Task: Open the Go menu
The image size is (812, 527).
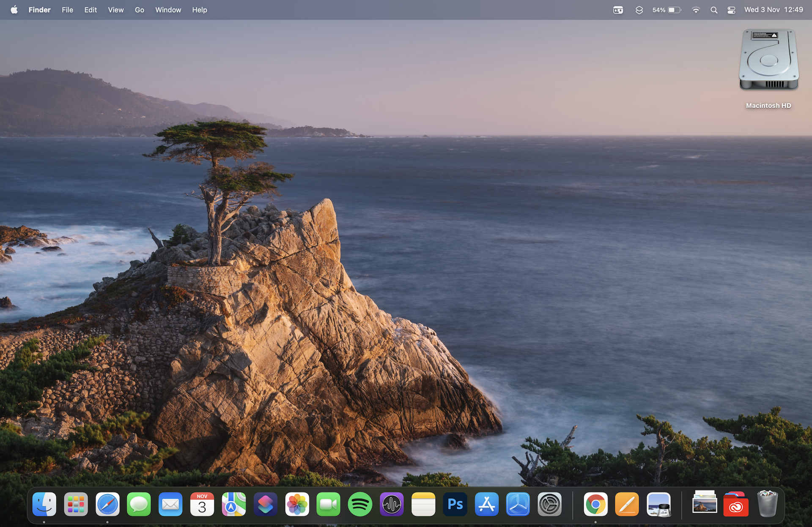Action: [139, 10]
